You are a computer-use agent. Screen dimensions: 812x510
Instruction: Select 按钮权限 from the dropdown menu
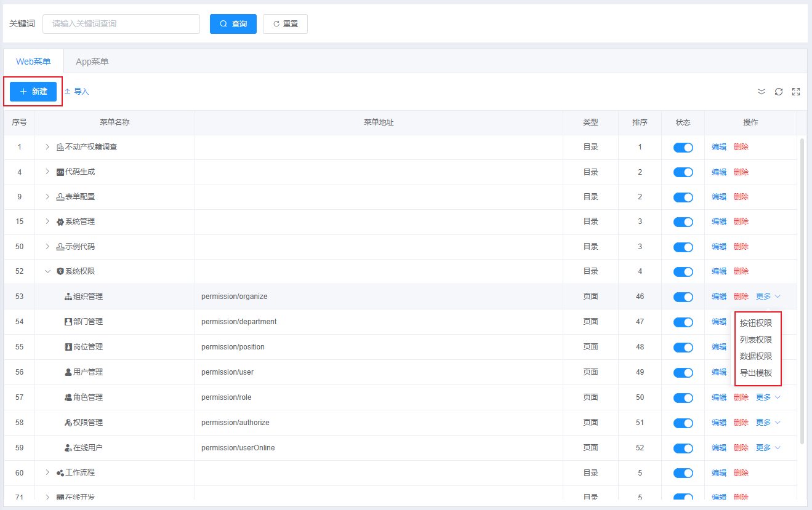755,323
